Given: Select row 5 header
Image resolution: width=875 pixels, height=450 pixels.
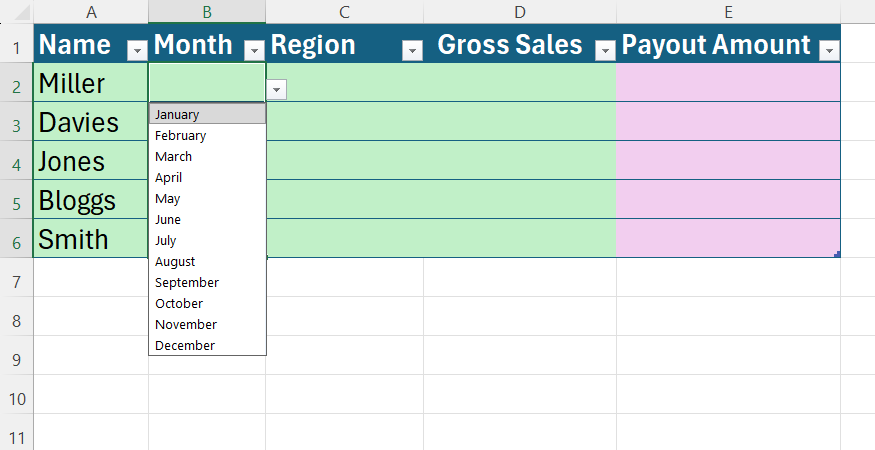Looking at the screenshot, I should tap(17, 199).
